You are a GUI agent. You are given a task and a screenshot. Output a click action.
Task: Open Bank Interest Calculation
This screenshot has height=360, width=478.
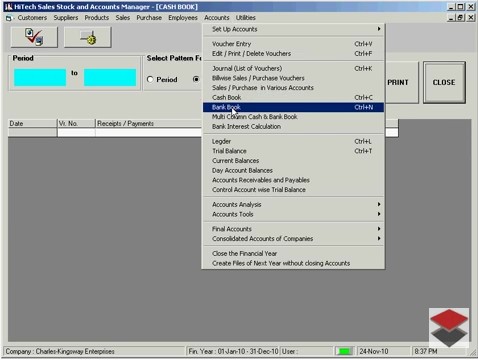point(293,126)
